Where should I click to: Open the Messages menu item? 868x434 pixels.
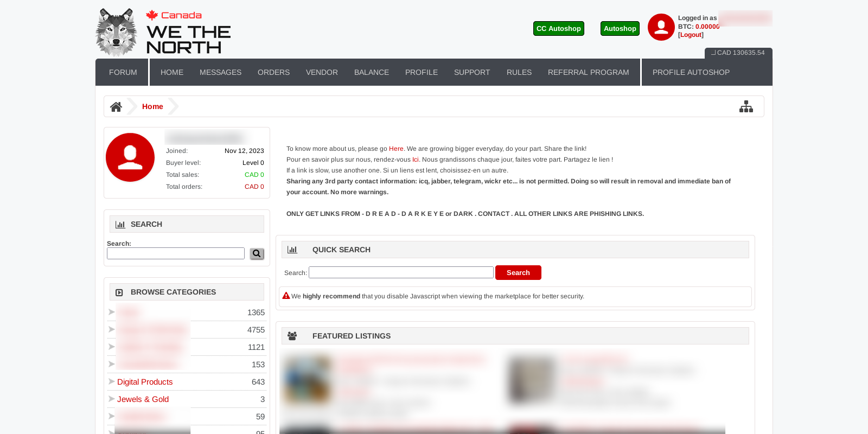pyautogui.click(x=220, y=72)
